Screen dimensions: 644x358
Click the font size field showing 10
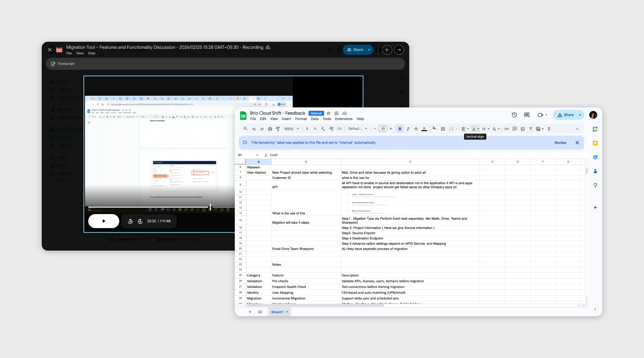click(x=383, y=129)
